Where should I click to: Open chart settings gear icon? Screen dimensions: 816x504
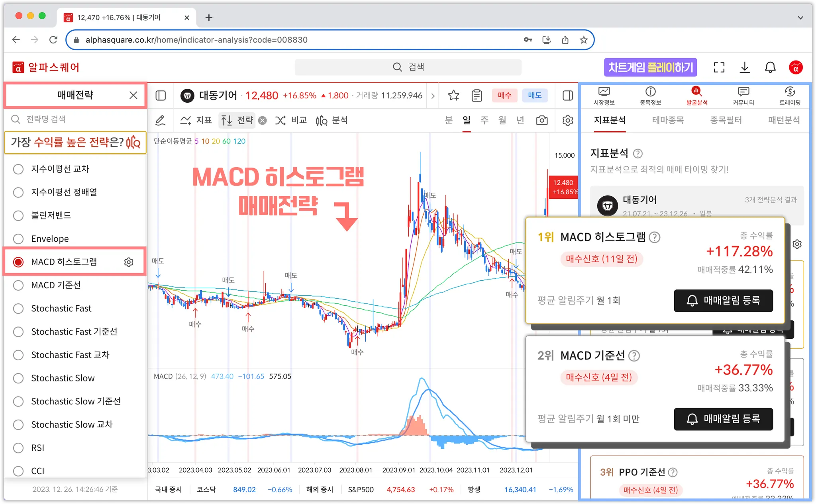[x=568, y=120]
